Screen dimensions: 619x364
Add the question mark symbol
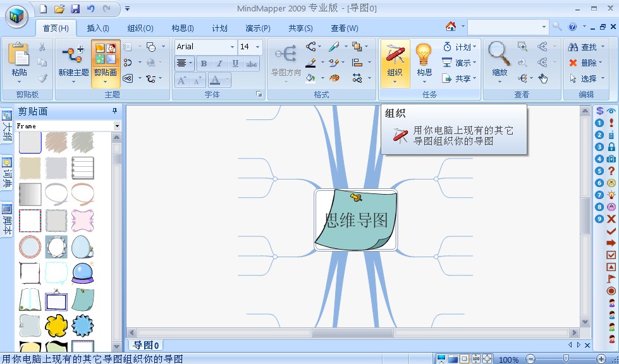[611, 171]
